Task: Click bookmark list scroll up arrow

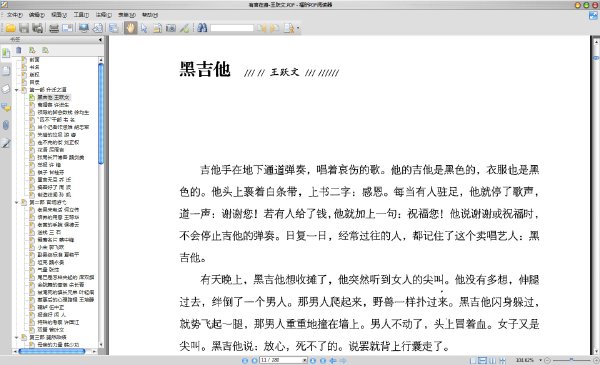Action: (101, 60)
